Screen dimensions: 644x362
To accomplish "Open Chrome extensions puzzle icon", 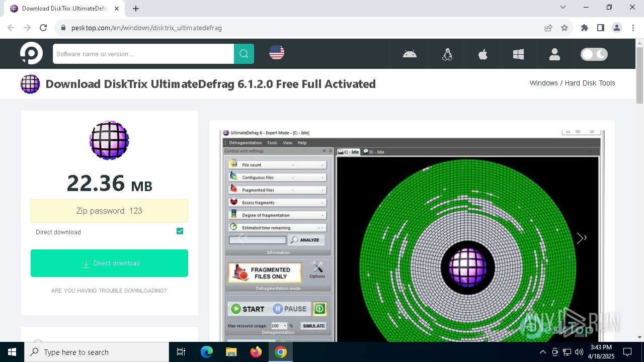I will [585, 28].
